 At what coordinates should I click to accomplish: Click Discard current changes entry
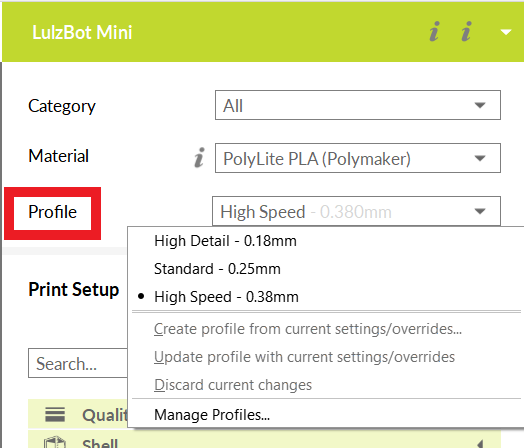(x=233, y=385)
